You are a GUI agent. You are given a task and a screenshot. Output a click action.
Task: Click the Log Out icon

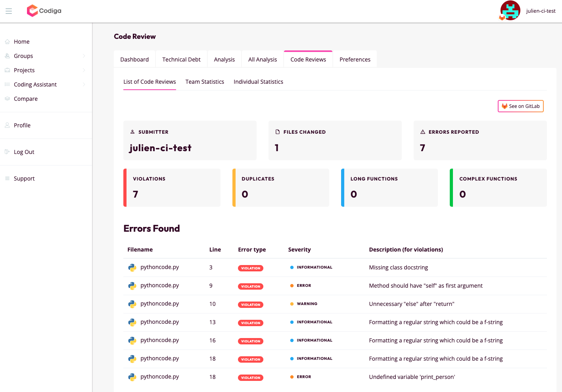[7, 152]
